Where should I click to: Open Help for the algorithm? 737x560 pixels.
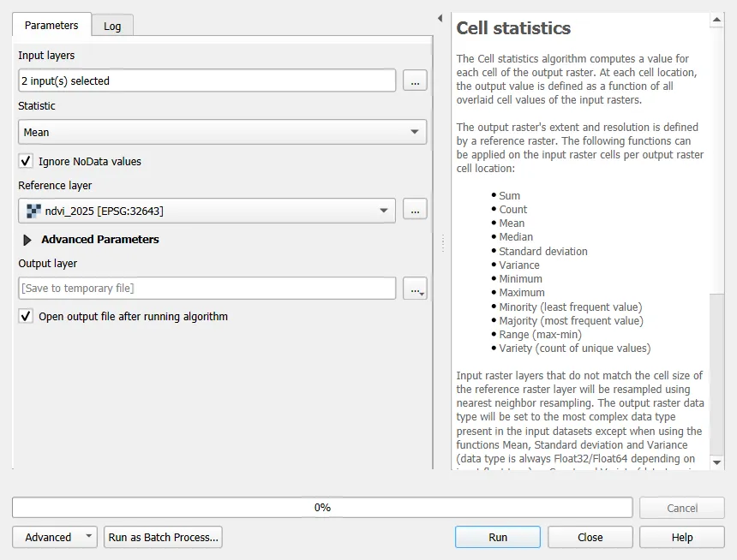click(682, 537)
